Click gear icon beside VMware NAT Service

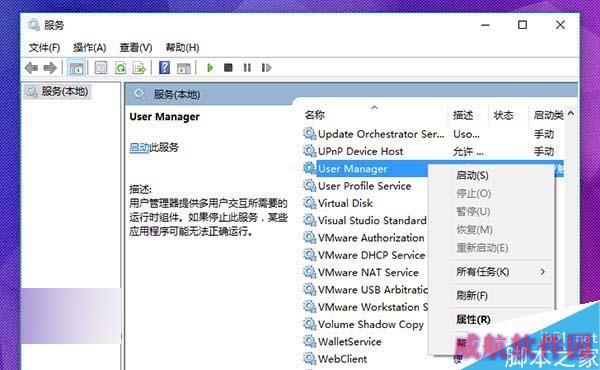click(310, 272)
